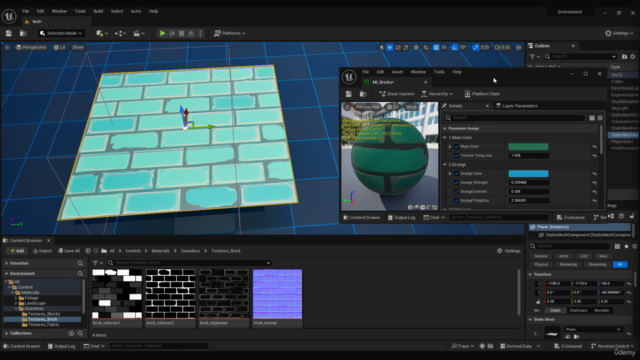Open the Platforms dropdown
This screenshot has width=640, height=360.
point(230,33)
